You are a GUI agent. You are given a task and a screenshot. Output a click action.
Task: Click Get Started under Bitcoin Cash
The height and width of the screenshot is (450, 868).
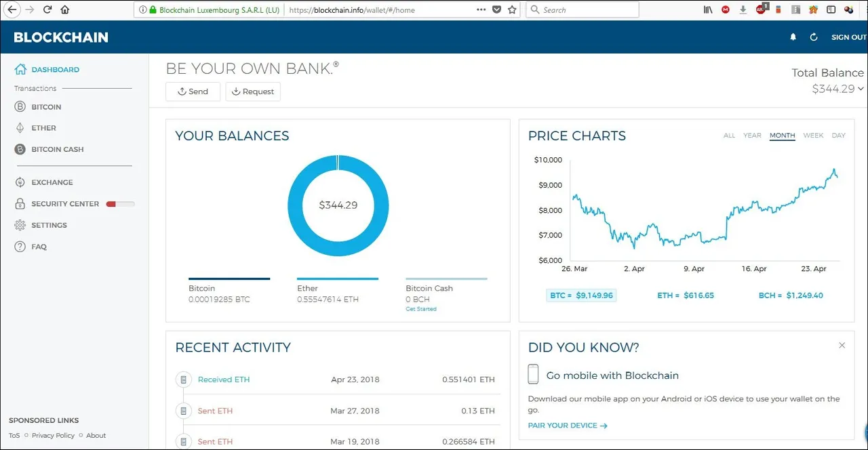(421, 309)
